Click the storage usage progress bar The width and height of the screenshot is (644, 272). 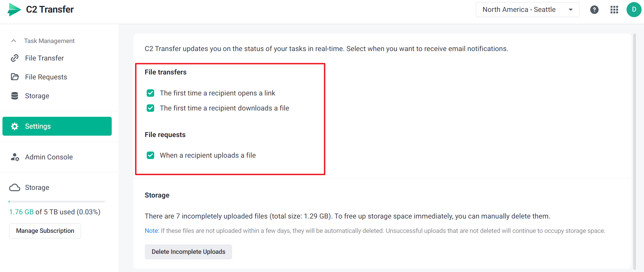[57, 201]
